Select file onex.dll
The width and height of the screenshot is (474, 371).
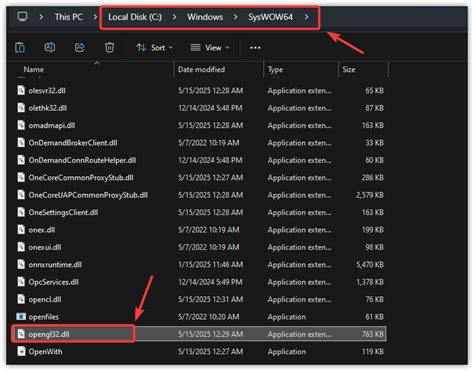click(x=42, y=230)
